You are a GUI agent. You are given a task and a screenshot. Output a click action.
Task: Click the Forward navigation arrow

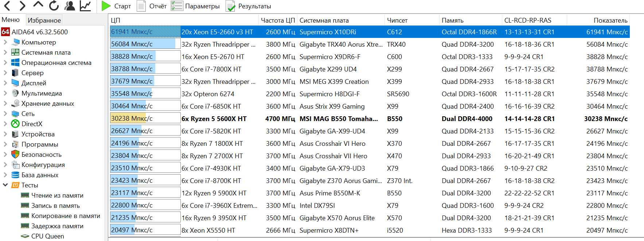pyautogui.click(x=22, y=6)
